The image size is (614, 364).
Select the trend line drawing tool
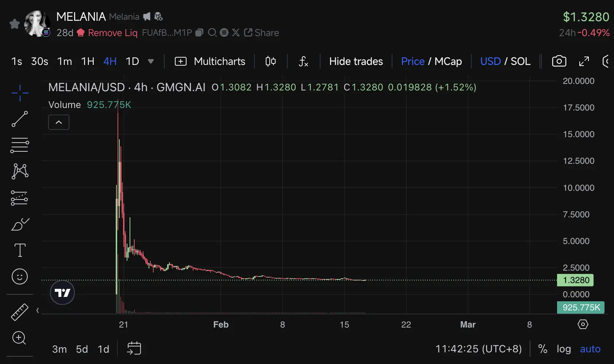coord(20,119)
